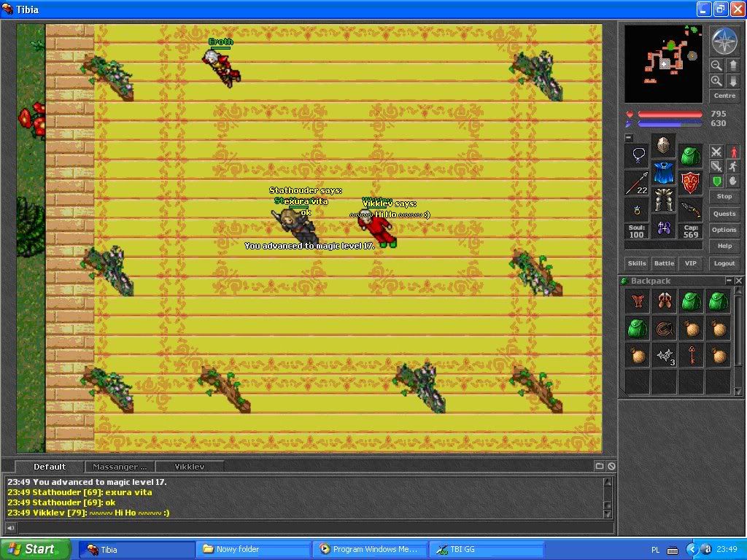Click inside the minimap view
Image resolution: width=747 pixels, height=560 pixels.
[x=663, y=64]
